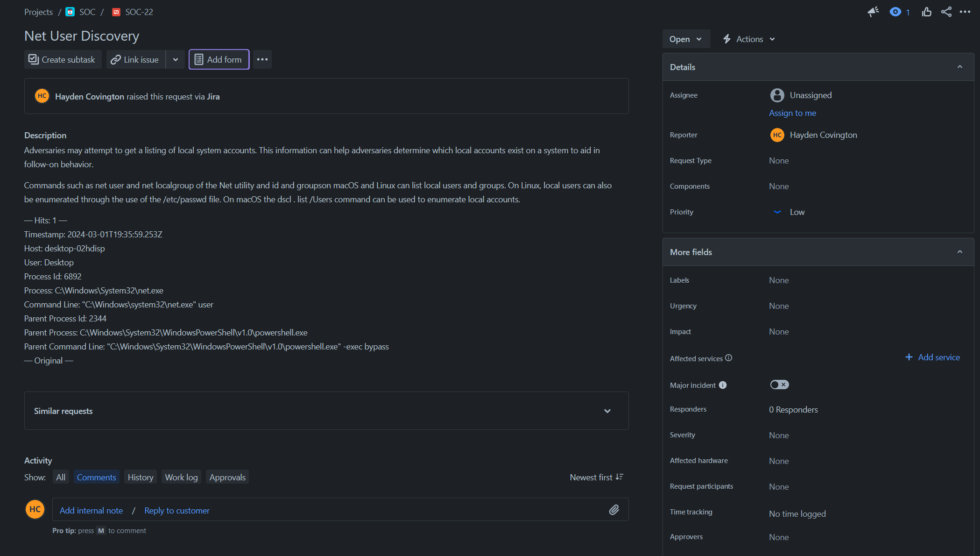Click Add service link

click(x=932, y=357)
